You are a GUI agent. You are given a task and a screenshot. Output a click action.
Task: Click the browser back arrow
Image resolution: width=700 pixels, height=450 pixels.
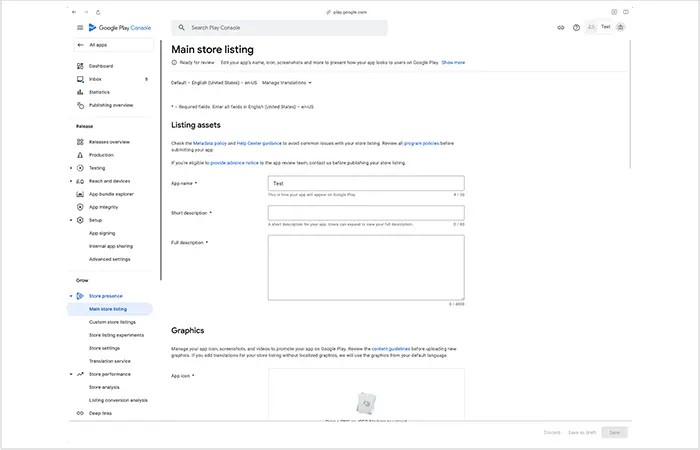[x=74, y=12]
